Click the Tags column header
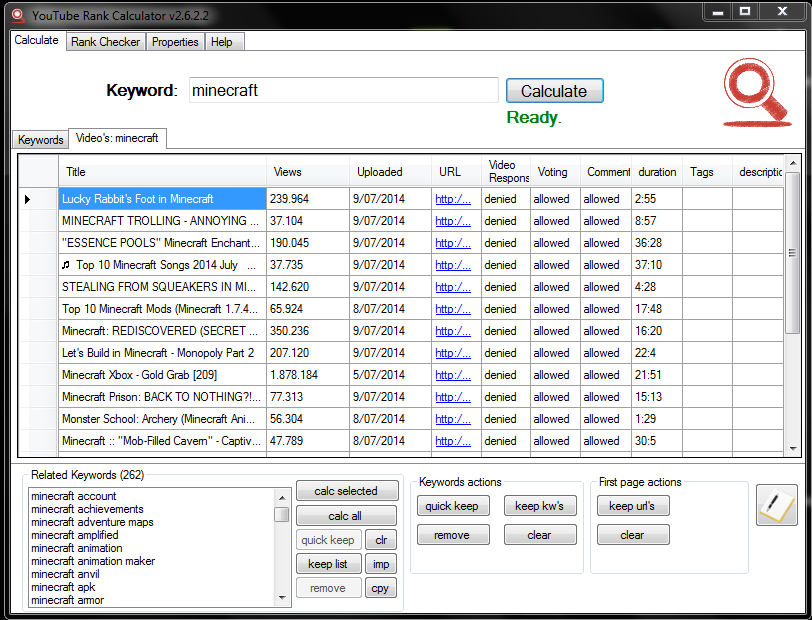 (x=707, y=172)
